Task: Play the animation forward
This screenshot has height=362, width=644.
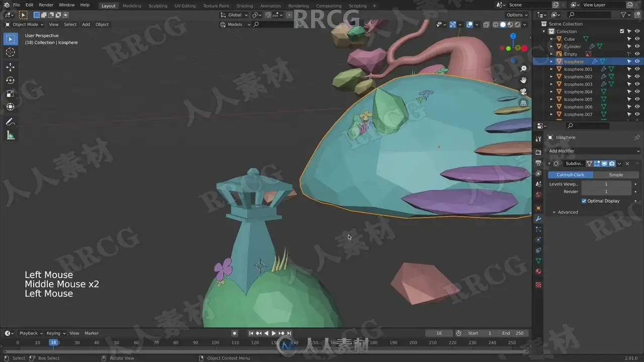Action: coord(274,333)
